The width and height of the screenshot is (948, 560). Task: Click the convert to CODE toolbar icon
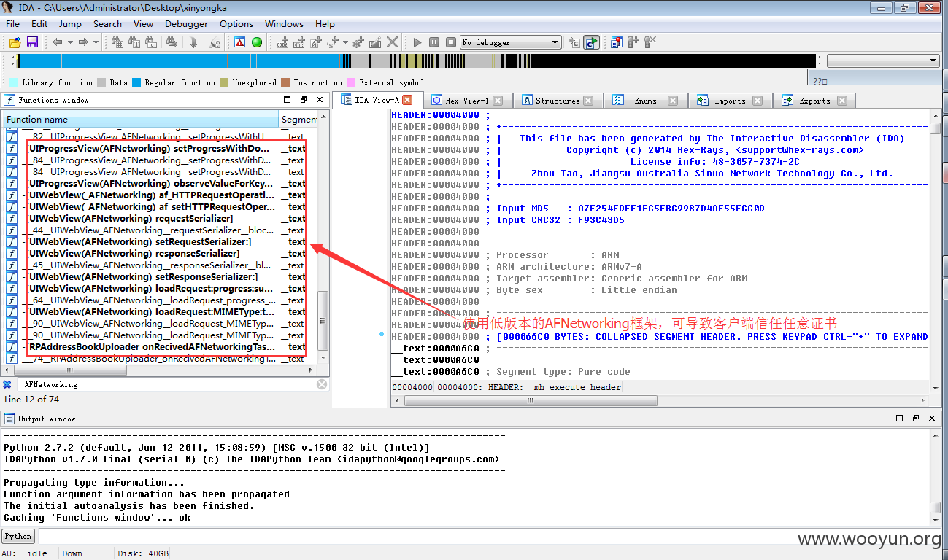pyautogui.click(x=282, y=42)
